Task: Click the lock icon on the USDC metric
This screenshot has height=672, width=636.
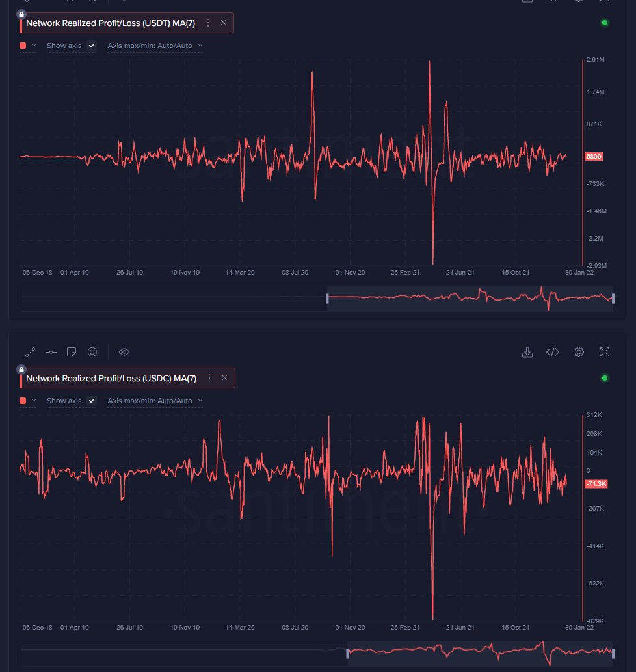Action: (21, 370)
